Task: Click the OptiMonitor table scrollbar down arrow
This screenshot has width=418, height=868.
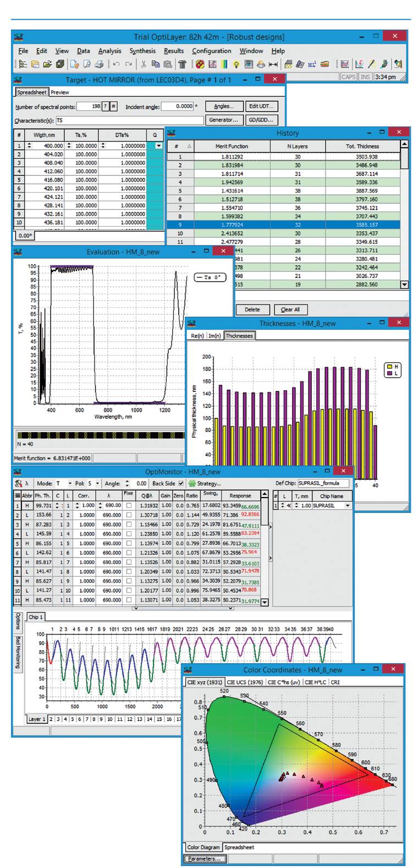Action: pyautogui.click(x=265, y=603)
